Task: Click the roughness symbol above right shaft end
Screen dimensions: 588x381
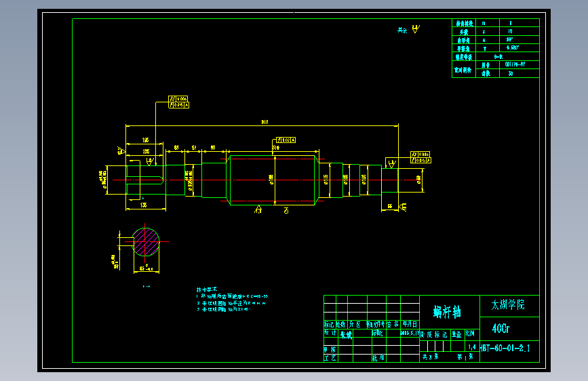Action: point(392,163)
